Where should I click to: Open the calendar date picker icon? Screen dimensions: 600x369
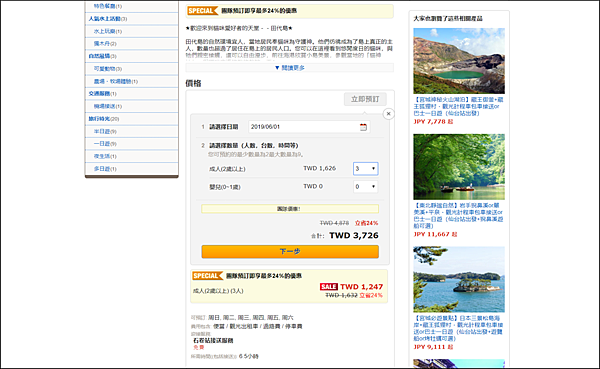[x=363, y=127]
